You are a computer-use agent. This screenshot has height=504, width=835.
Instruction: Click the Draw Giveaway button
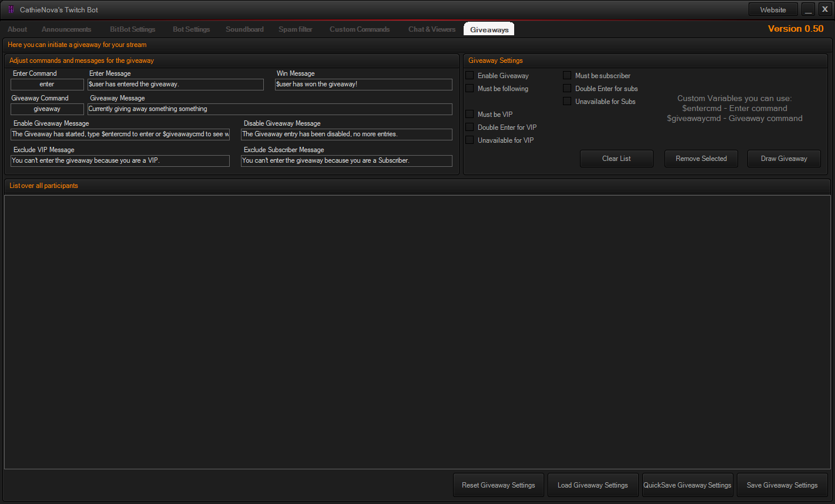pyautogui.click(x=784, y=159)
